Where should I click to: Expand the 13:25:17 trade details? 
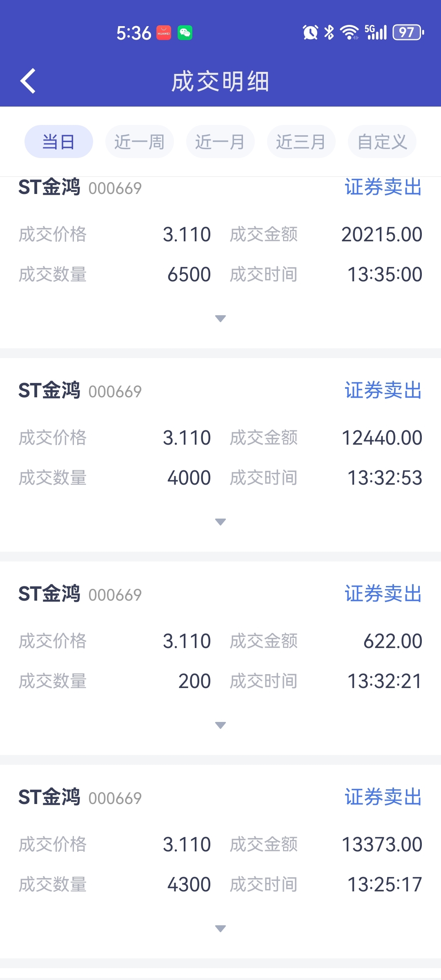pos(220,929)
